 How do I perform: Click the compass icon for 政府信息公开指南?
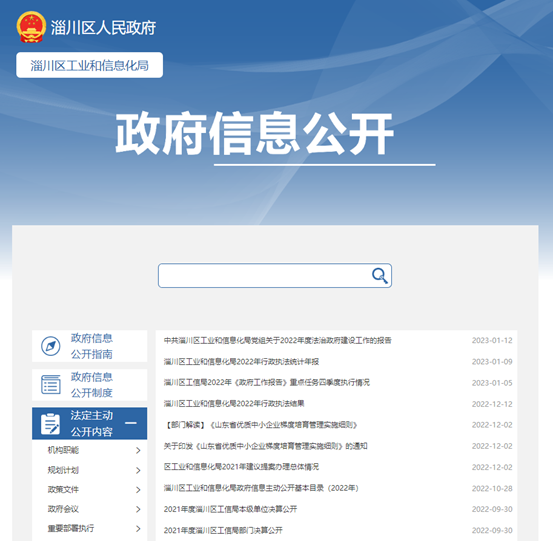click(x=51, y=346)
